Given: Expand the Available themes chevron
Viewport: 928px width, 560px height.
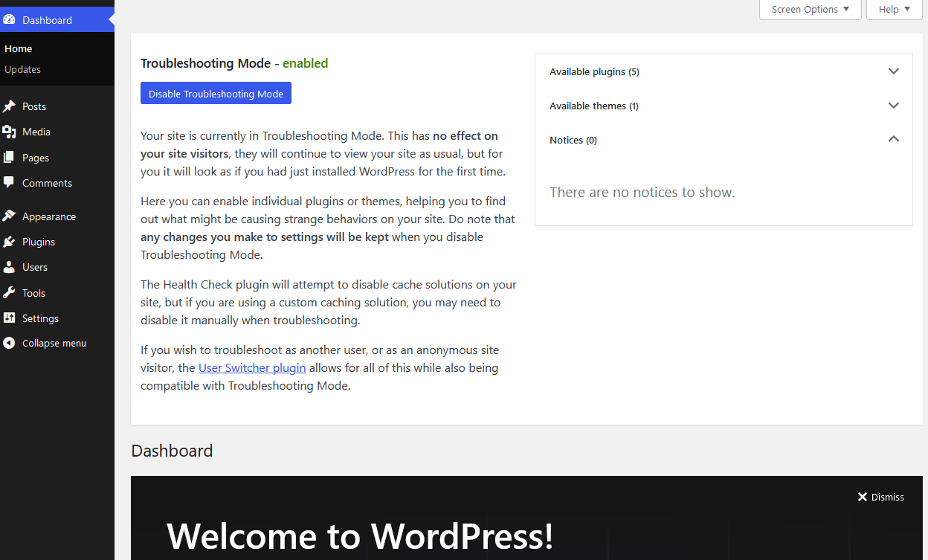Looking at the screenshot, I should 894,106.
